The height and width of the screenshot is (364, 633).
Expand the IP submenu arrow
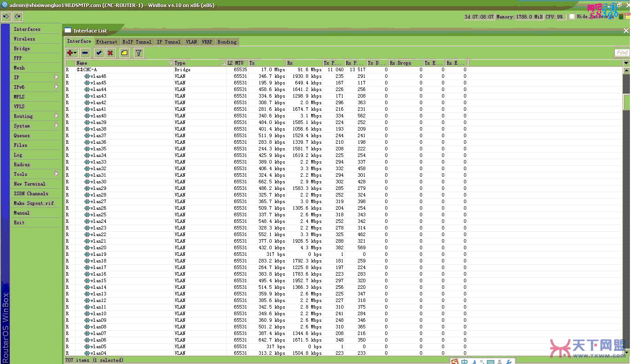pos(56,77)
